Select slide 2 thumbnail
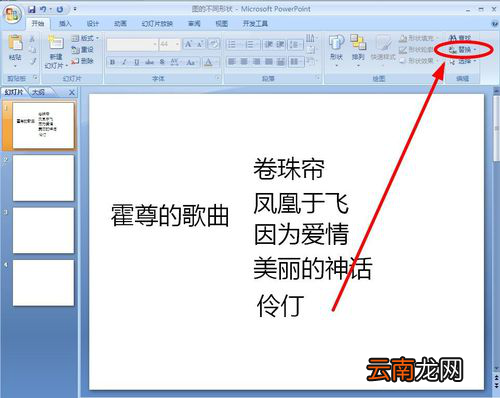The image size is (500, 398). (43, 178)
